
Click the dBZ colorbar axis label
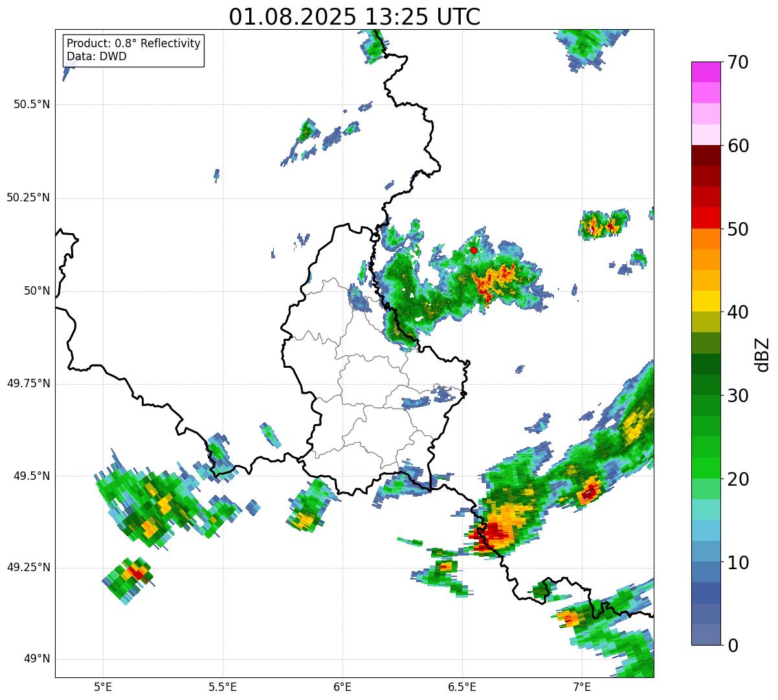click(x=762, y=354)
